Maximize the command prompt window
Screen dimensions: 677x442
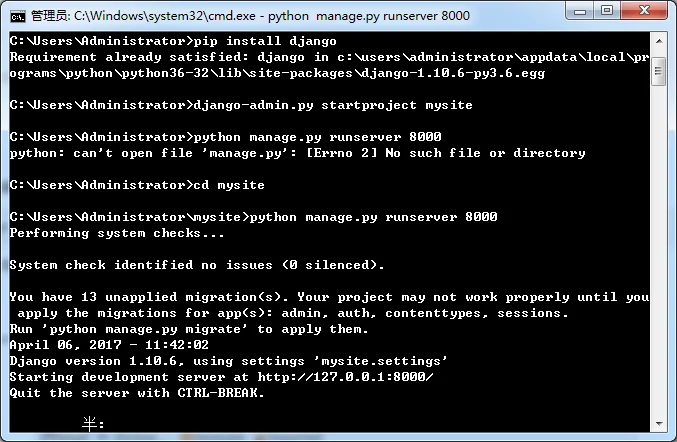pos(607,10)
